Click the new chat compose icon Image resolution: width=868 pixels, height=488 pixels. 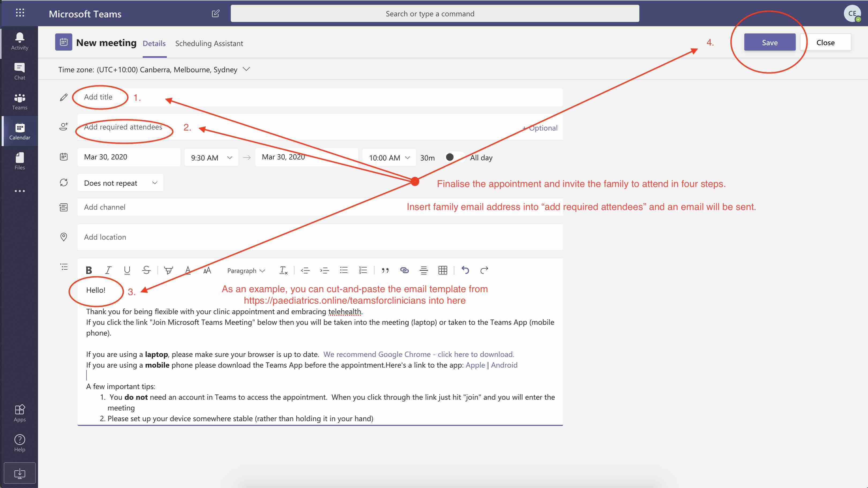pyautogui.click(x=216, y=13)
